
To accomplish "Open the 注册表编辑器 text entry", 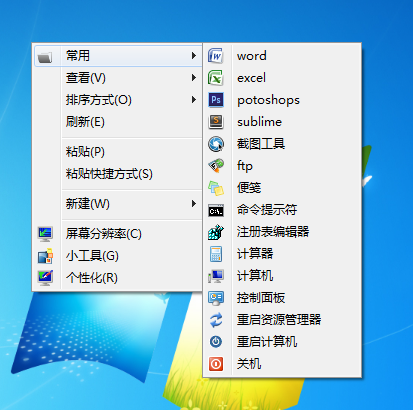I will [273, 232].
